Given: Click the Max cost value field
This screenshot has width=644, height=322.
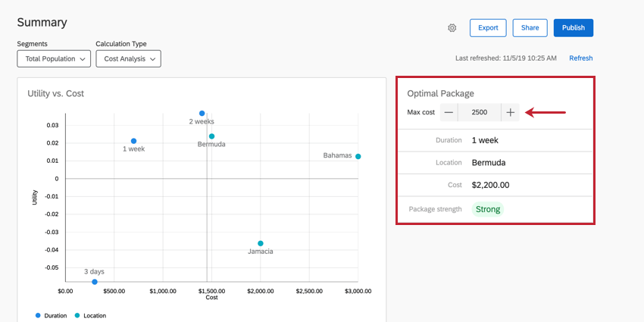Looking at the screenshot, I should click(479, 112).
